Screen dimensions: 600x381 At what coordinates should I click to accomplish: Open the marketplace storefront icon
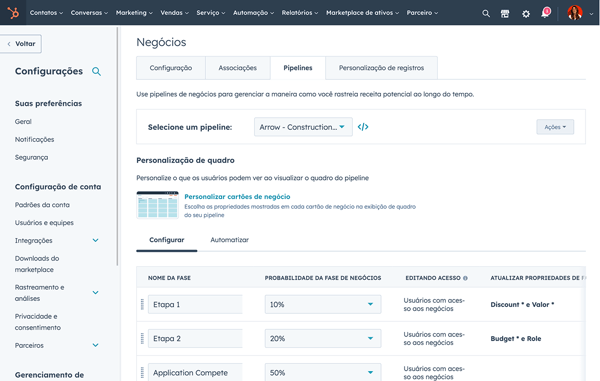pyautogui.click(x=505, y=14)
